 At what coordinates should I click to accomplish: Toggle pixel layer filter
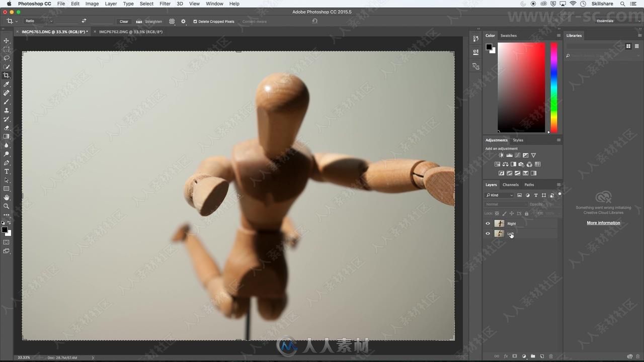(x=520, y=195)
